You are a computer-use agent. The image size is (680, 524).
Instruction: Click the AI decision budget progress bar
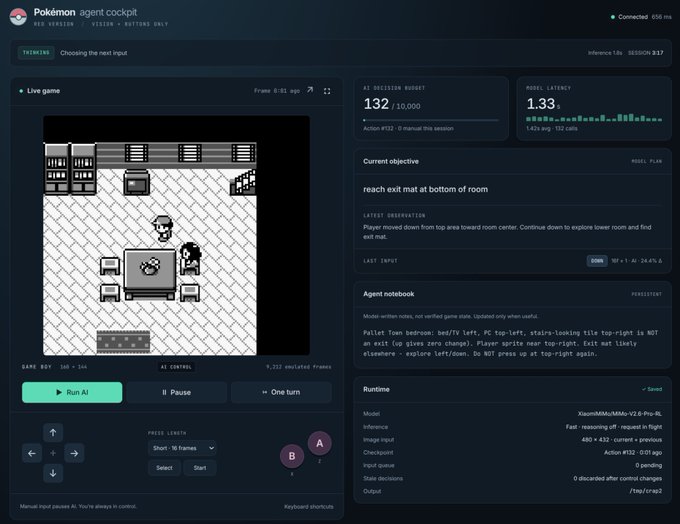coord(431,120)
